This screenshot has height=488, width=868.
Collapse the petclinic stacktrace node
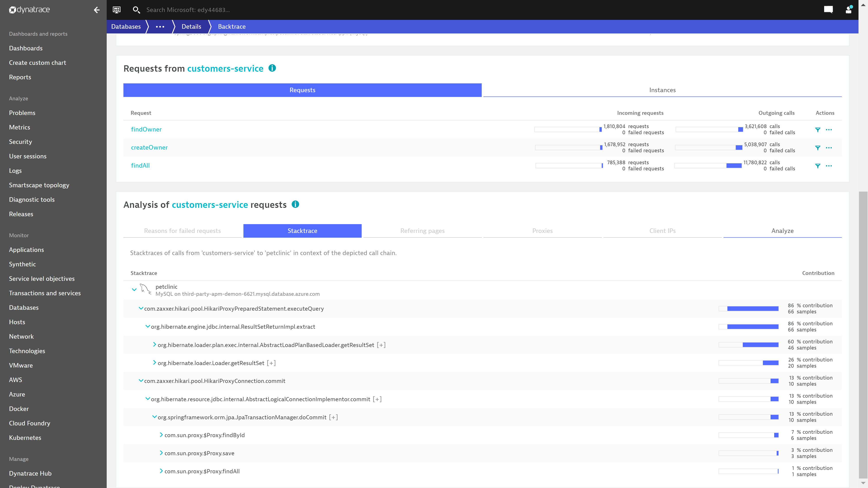point(134,290)
